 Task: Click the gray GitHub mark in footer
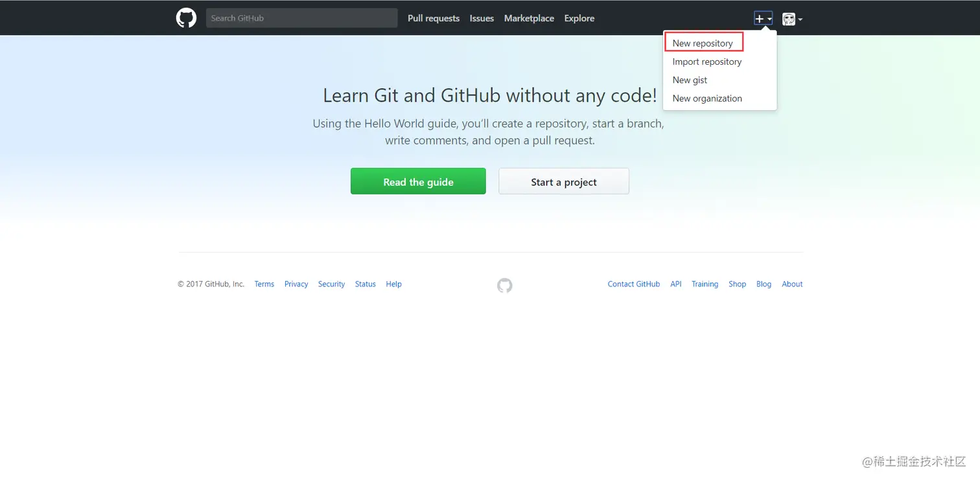pos(505,285)
